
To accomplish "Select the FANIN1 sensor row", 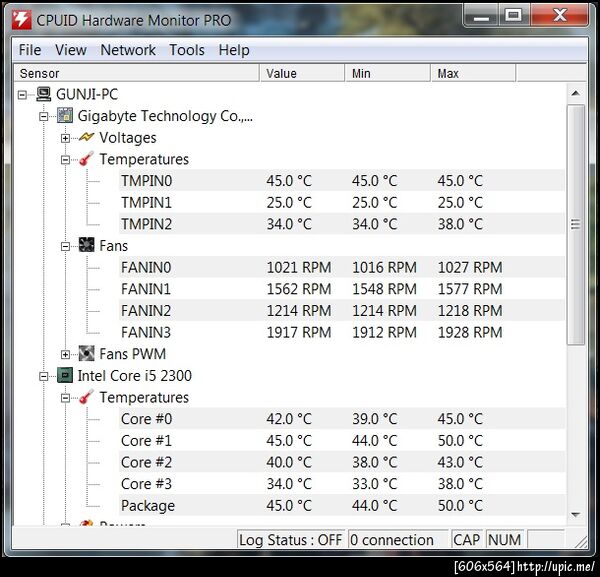I will point(341,289).
